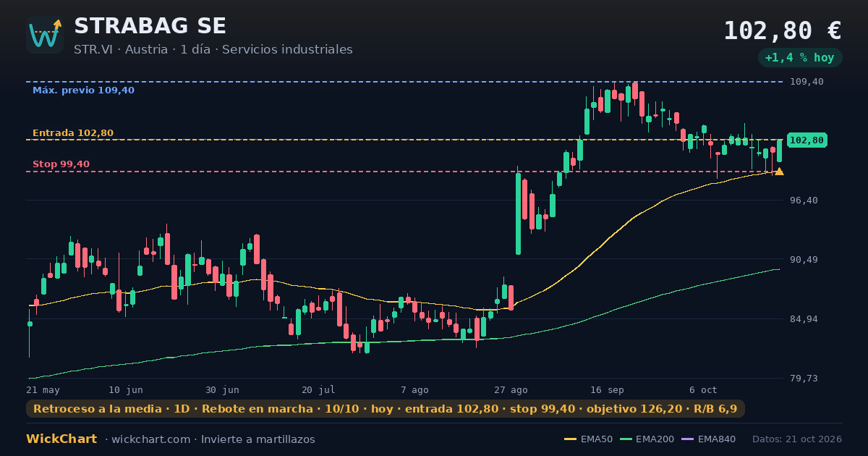Viewport: 868px width, 456px height.
Task: Click the green EMA200 legend swatch
Action: [626, 439]
